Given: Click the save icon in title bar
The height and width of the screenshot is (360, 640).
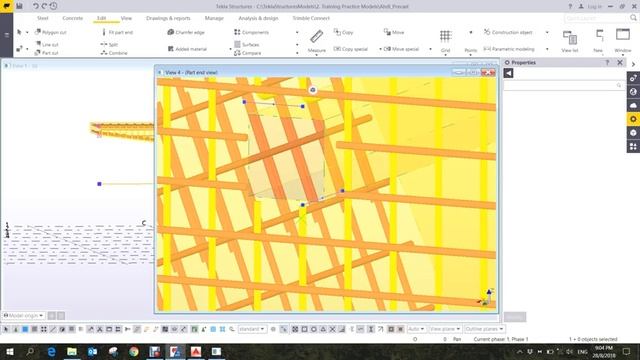Looking at the screenshot, I should tap(19, 6).
